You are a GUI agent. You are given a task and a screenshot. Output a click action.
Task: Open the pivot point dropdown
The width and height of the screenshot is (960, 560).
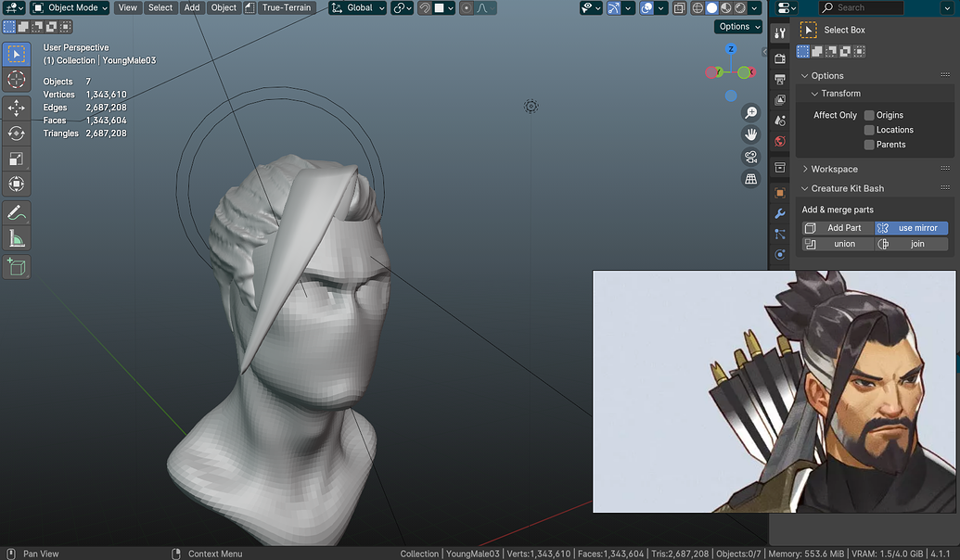[402, 8]
